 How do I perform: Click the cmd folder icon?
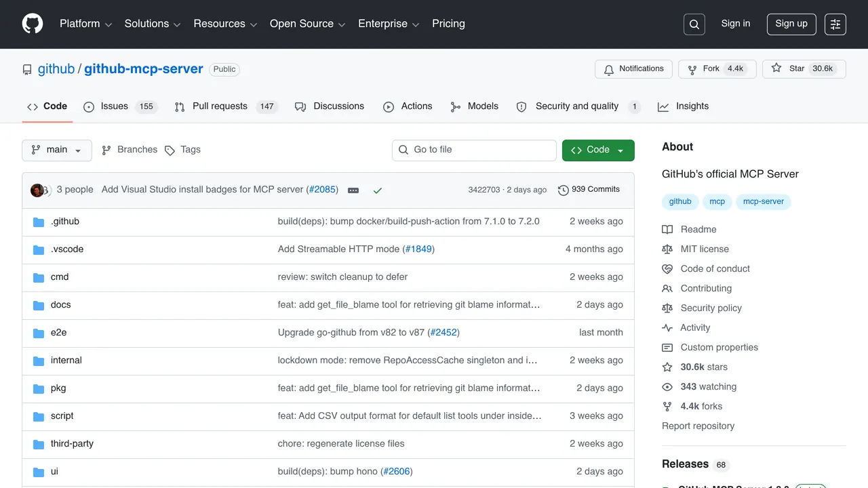pyautogui.click(x=39, y=277)
